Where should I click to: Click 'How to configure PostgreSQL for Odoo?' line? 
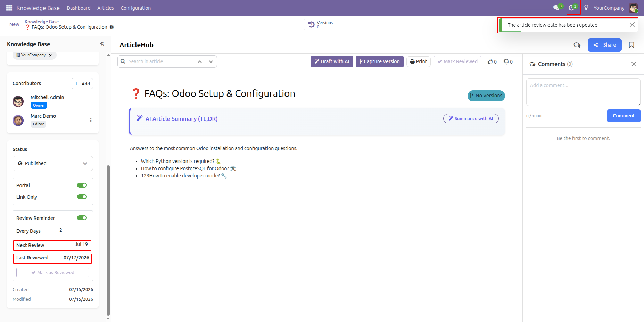pos(188,168)
